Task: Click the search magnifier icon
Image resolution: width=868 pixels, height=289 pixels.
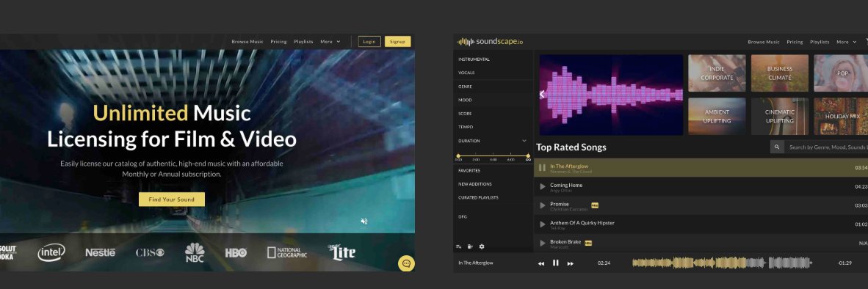Action: tap(777, 147)
